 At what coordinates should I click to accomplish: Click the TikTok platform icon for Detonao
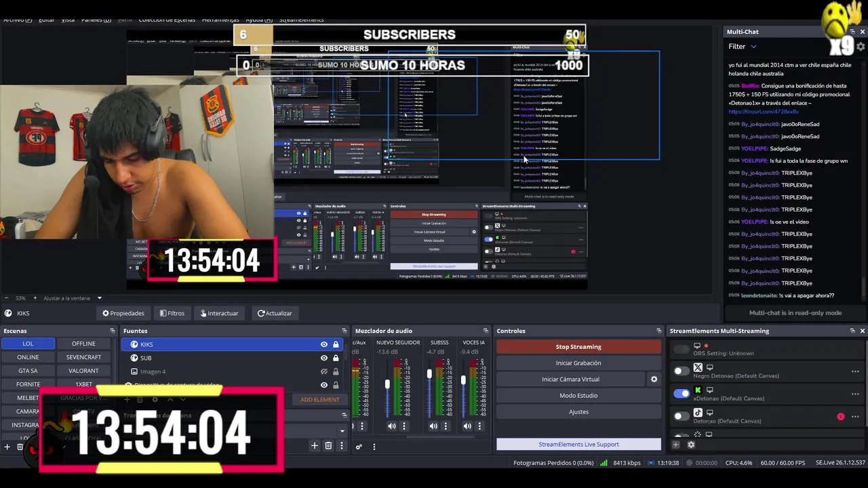pyautogui.click(x=698, y=413)
